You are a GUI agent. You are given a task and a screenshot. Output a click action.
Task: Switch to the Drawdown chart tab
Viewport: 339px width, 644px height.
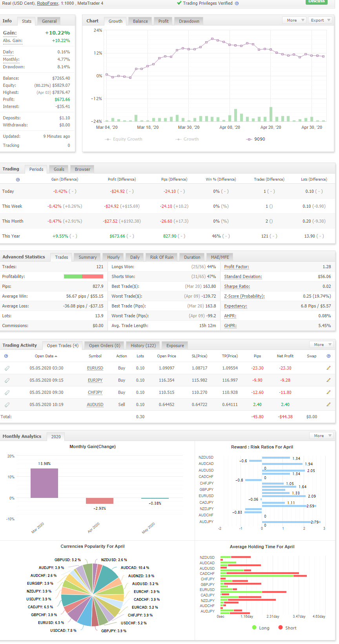point(189,21)
